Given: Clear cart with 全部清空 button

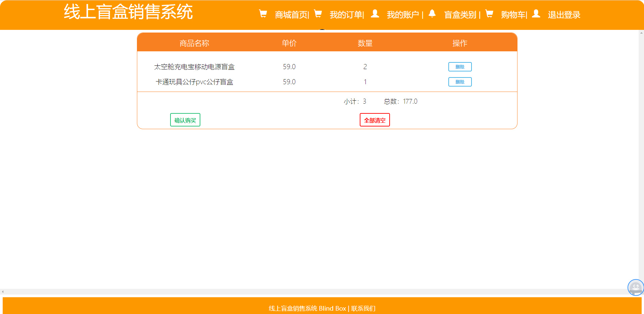Looking at the screenshot, I should [375, 120].
